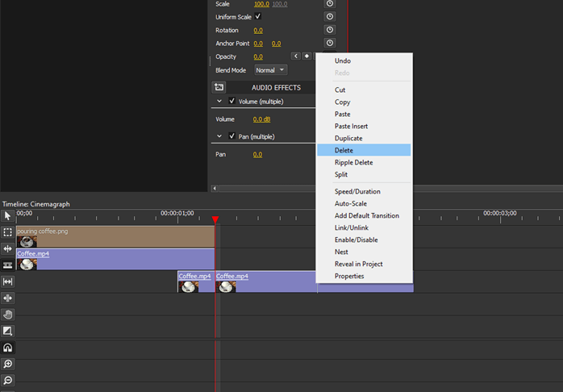Viewport: 563px width, 392px height.
Task: Collapse the Volume effect section
Action: coord(219,102)
